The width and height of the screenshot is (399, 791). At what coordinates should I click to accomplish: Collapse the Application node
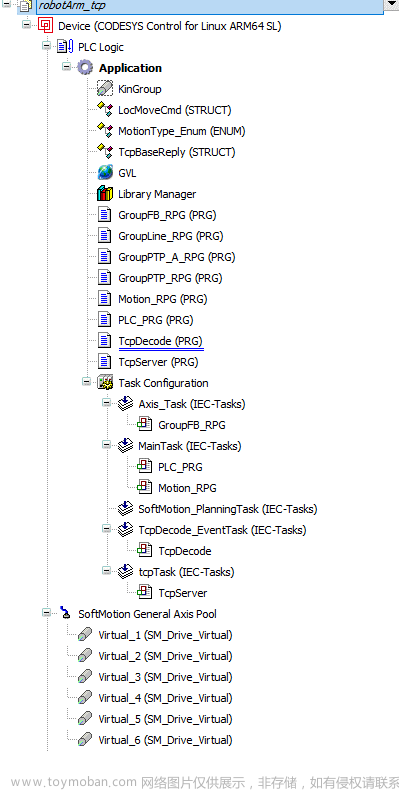coord(66,66)
